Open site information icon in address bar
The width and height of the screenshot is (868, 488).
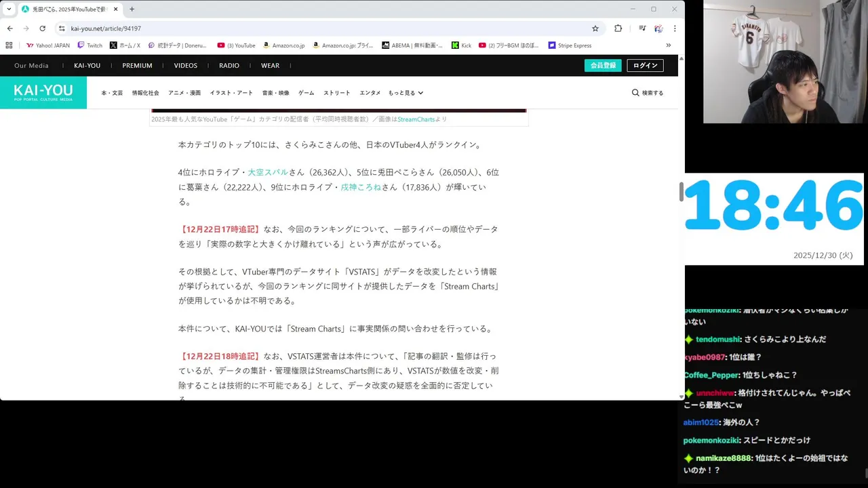click(x=62, y=28)
